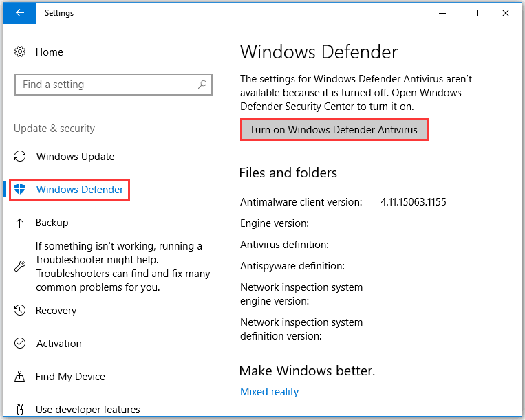Click the Files and folders heading
Screen dimensions: 525x420
[288, 173]
